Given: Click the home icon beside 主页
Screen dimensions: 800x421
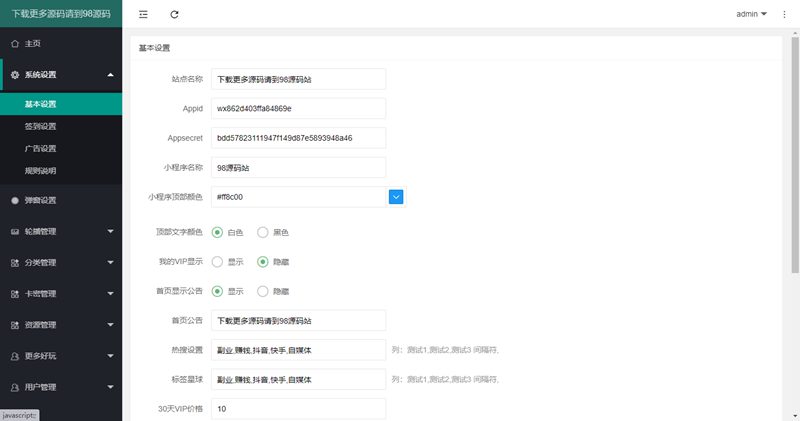Looking at the screenshot, I should tap(14, 44).
